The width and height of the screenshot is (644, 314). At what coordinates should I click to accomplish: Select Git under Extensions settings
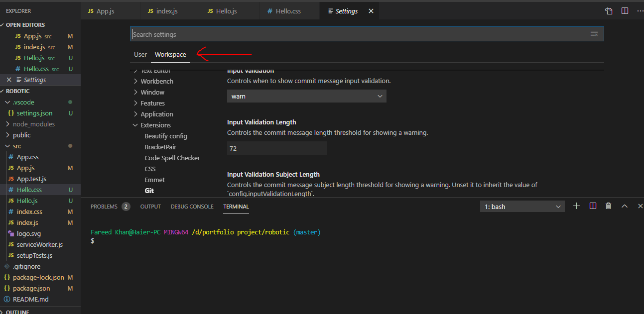click(150, 190)
